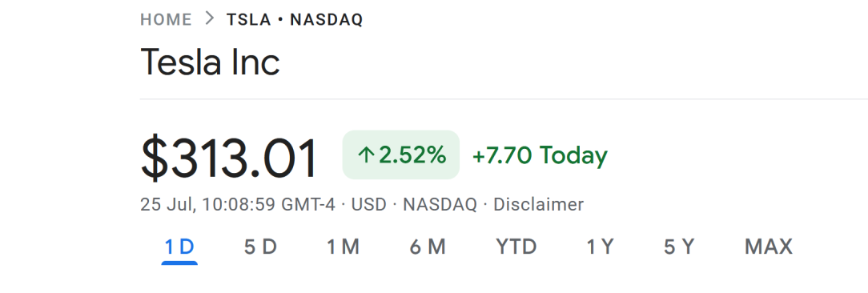Select the 1 D chart range tab
868x293 pixels.
tap(179, 247)
